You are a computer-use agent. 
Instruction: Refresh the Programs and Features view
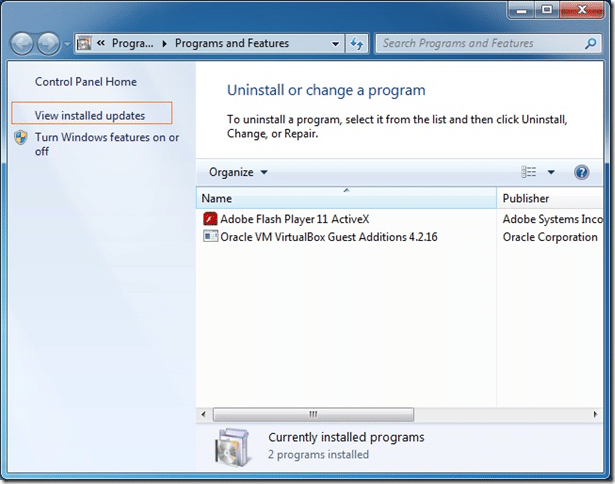tap(357, 44)
